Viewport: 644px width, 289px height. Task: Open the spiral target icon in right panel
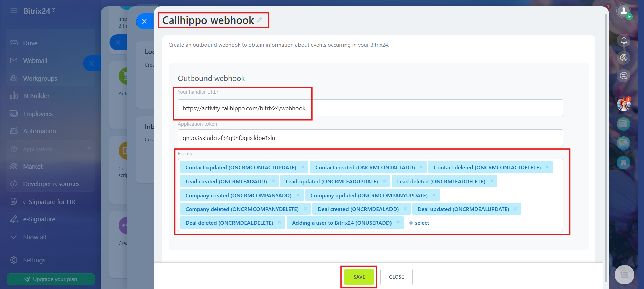pyautogui.click(x=624, y=58)
